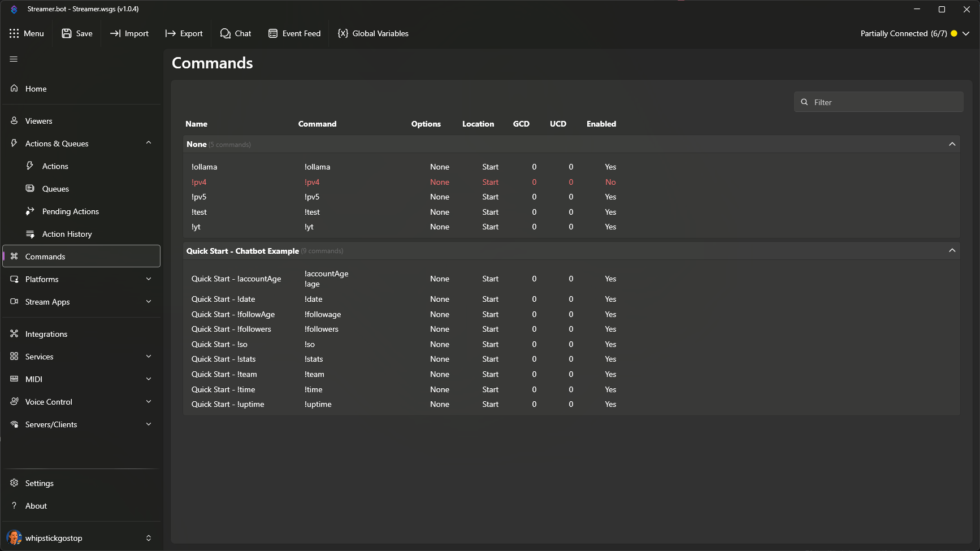980x551 pixels.
Task: Open Global Variables
Action: pyautogui.click(x=373, y=33)
